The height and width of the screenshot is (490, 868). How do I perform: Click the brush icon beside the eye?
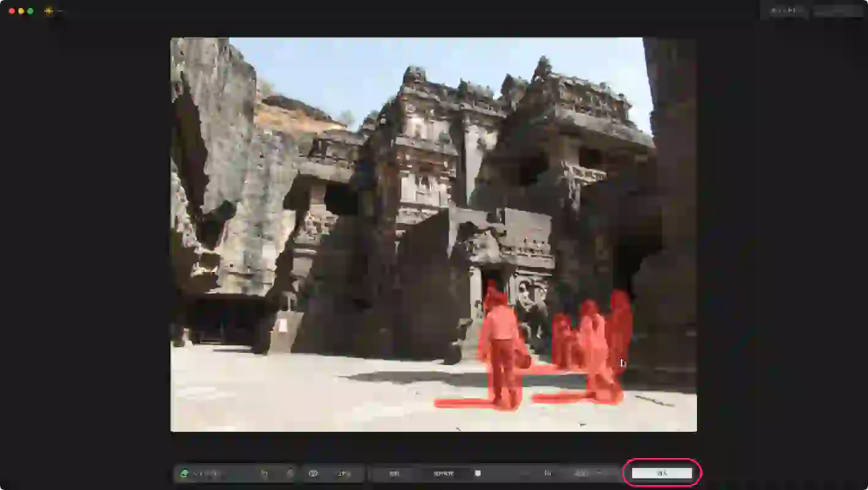click(x=344, y=473)
